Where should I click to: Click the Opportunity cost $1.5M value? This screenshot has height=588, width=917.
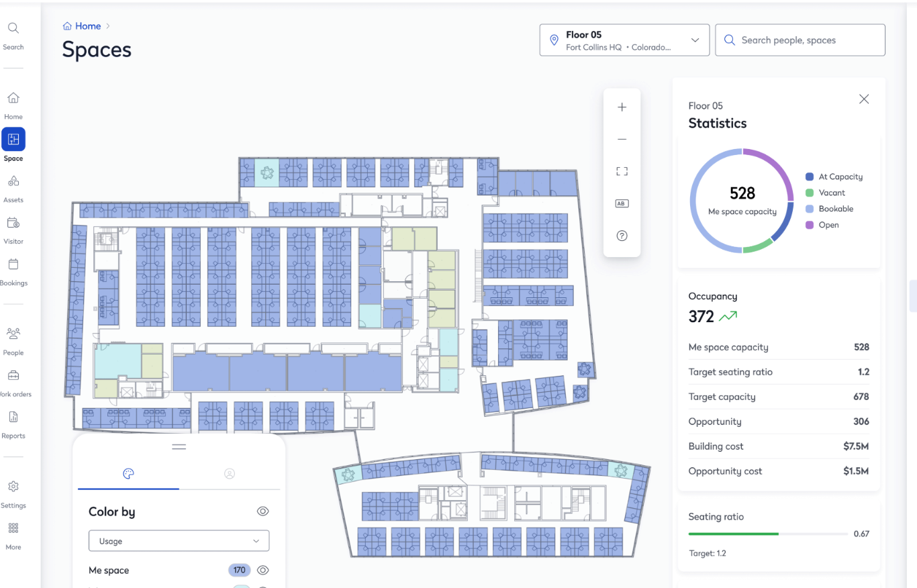tap(856, 471)
